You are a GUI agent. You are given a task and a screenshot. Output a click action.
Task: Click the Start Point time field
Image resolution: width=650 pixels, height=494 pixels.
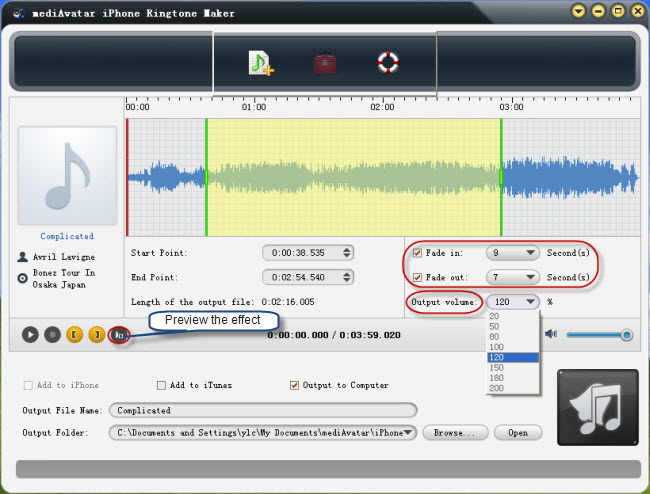[x=308, y=253]
